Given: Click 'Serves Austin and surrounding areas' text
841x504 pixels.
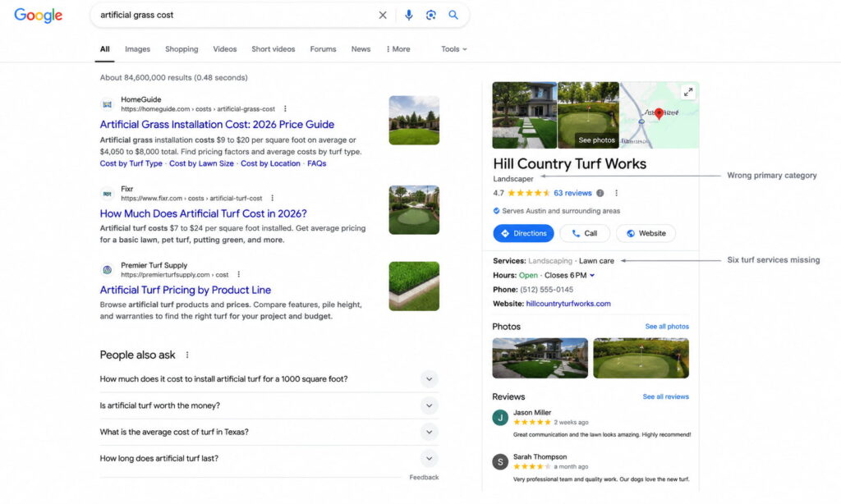Looking at the screenshot, I should [560, 211].
